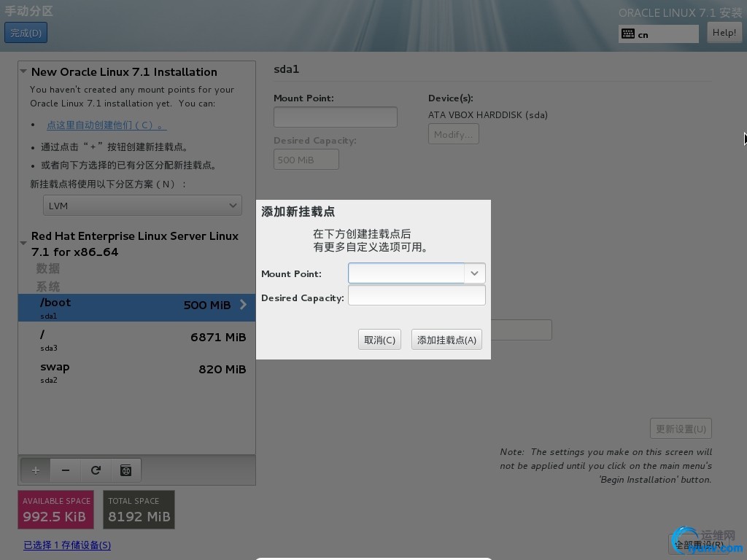Image resolution: width=747 pixels, height=560 pixels.
Task: Click the 6871 MiB size value
Action: [218, 338]
